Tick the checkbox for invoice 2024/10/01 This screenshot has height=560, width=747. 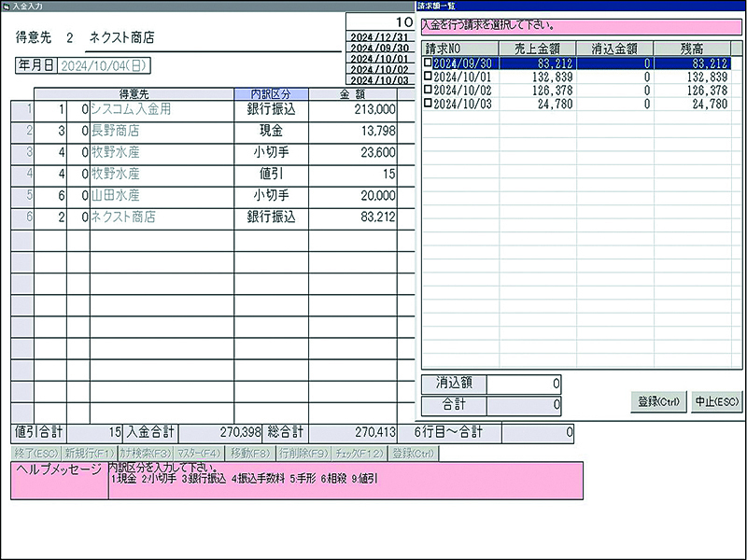coord(428,77)
